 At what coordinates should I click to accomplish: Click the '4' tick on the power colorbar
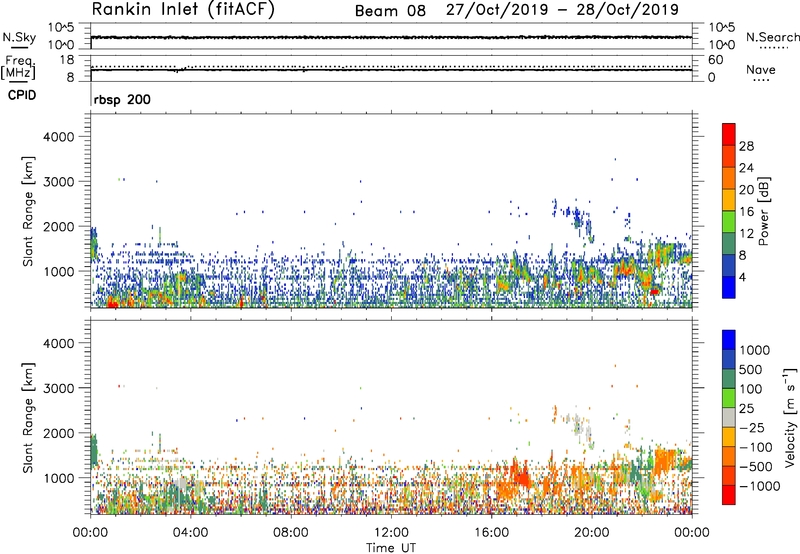(x=743, y=278)
